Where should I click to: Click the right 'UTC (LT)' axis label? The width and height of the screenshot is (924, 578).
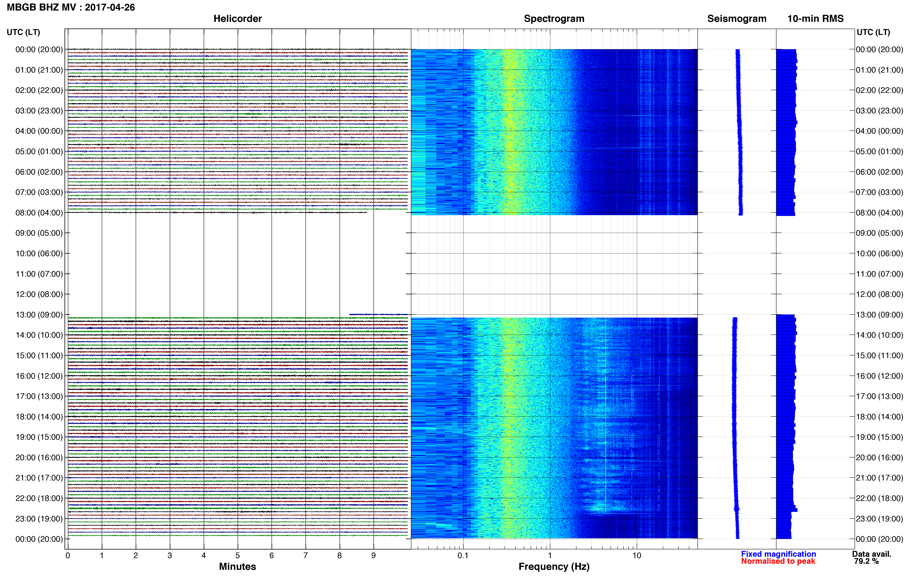pos(873,32)
